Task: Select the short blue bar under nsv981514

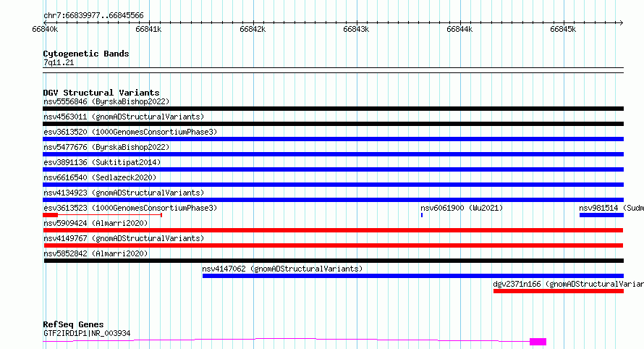Action: (602, 215)
